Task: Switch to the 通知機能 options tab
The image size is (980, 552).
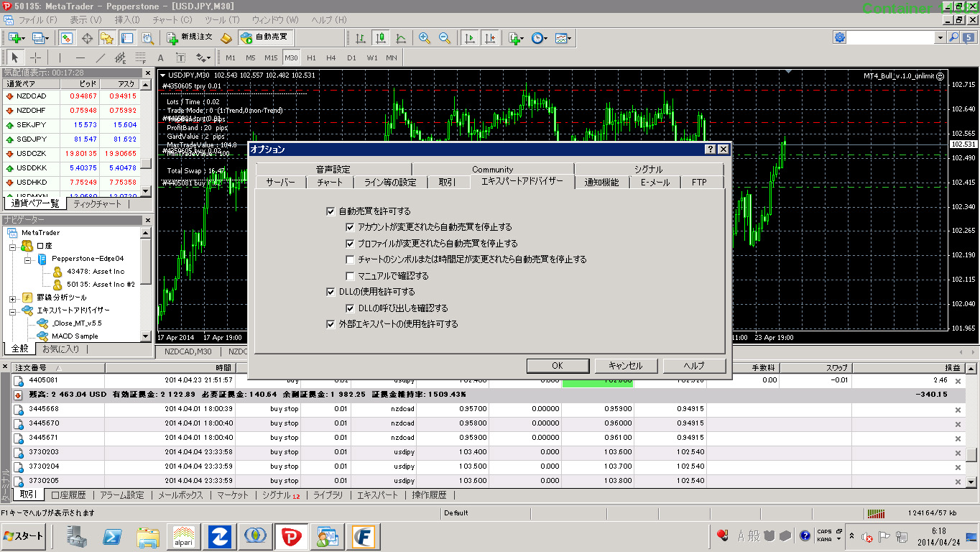Action: pos(601,183)
